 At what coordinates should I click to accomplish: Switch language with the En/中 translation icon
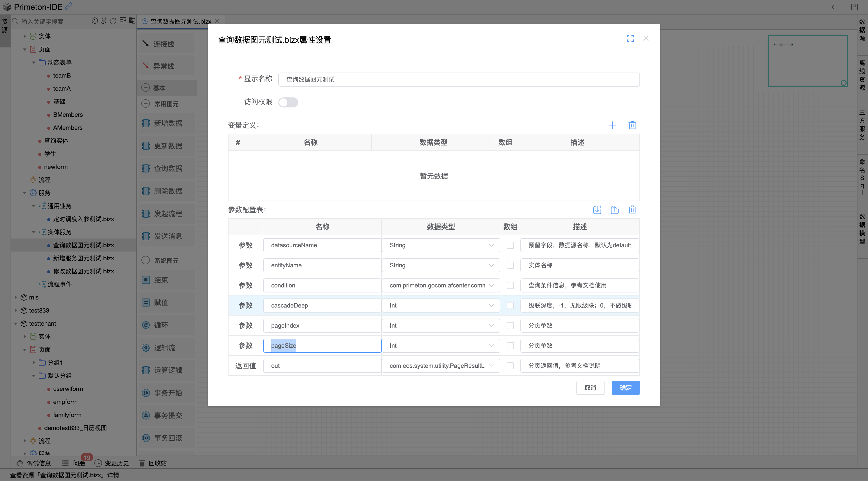pos(131,21)
